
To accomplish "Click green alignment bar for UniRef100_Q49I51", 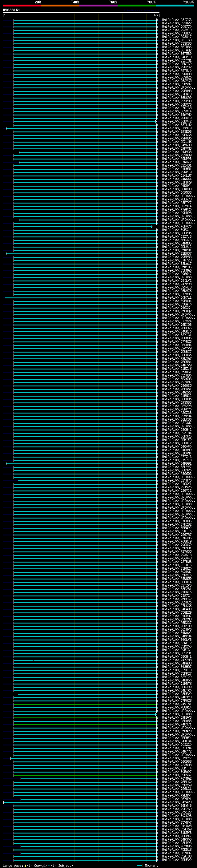I will coord(86,704).
